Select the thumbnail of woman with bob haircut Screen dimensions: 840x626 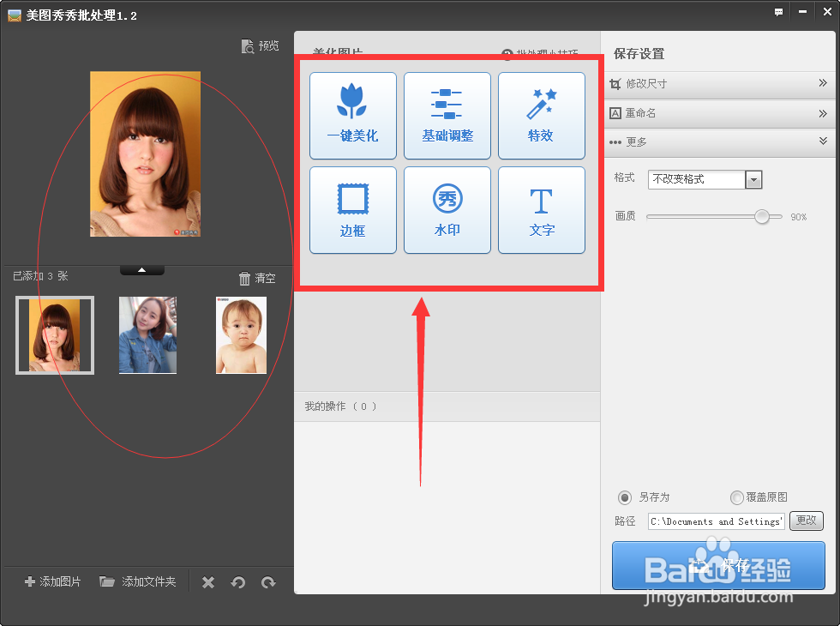55,335
